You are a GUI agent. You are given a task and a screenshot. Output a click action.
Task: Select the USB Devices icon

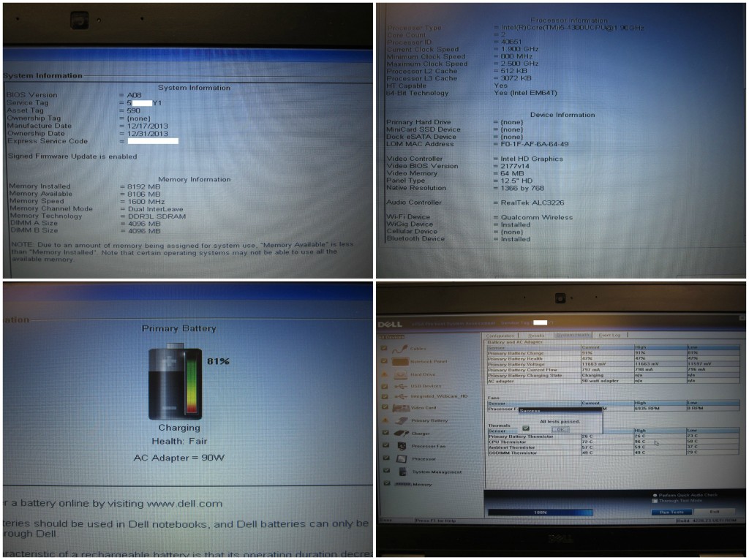400,386
